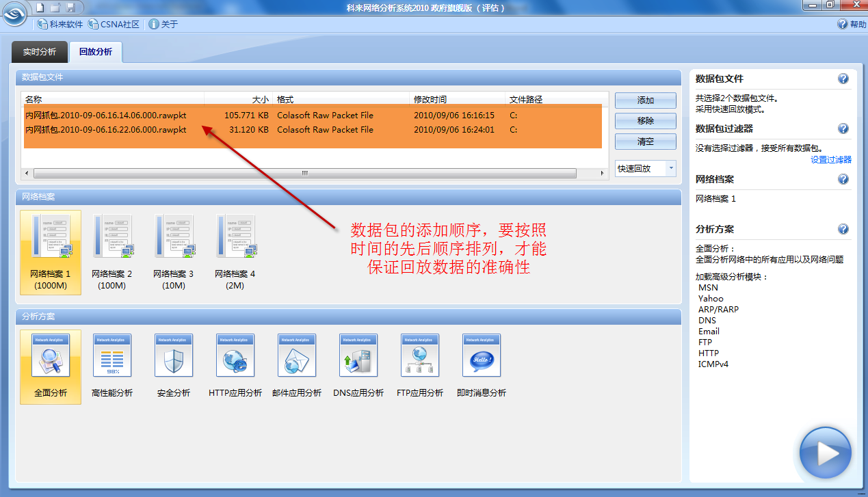Select 网络档案 3 (10M) profile

pos(174,252)
